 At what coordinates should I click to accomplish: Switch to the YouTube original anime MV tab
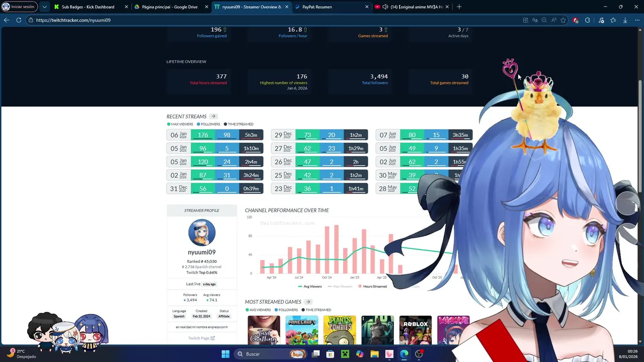(412, 7)
